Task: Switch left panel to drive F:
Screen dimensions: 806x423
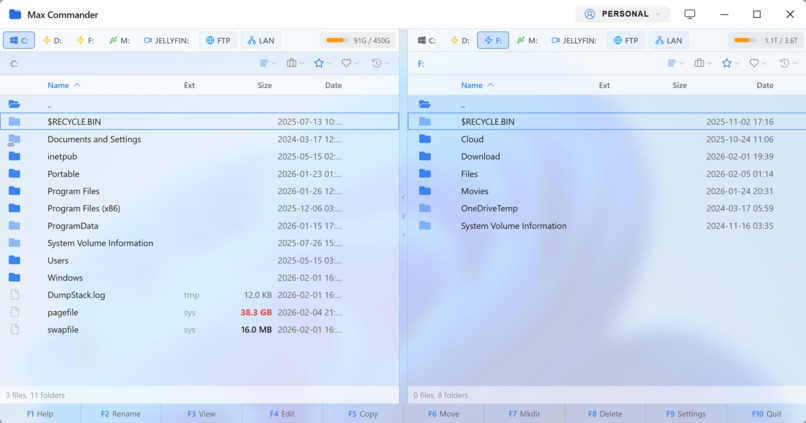Action: pos(85,40)
